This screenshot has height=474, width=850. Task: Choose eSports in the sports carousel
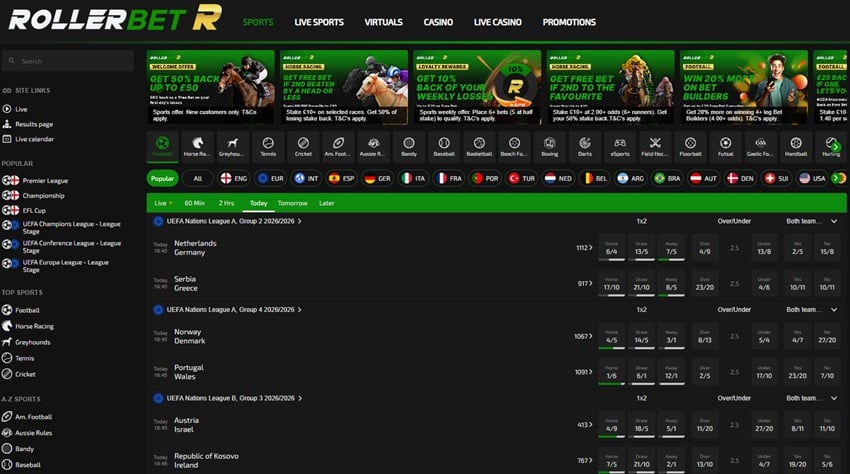(620, 146)
